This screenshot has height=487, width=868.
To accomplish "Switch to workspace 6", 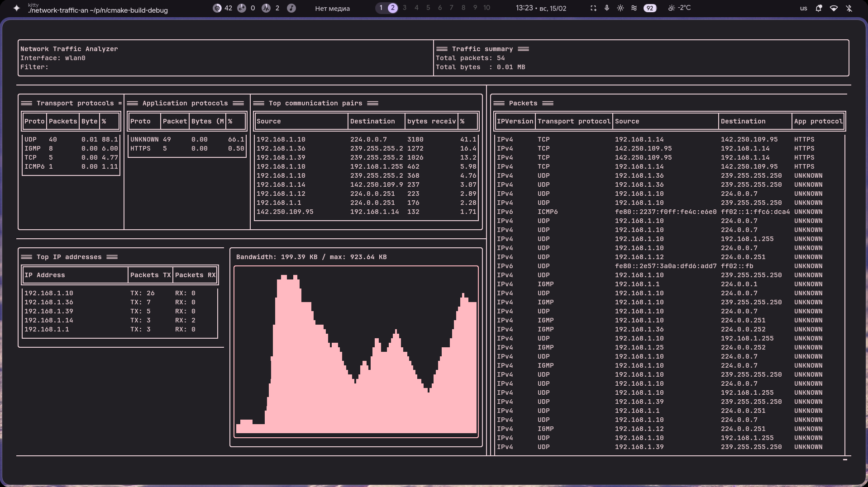I will [440, 8].
